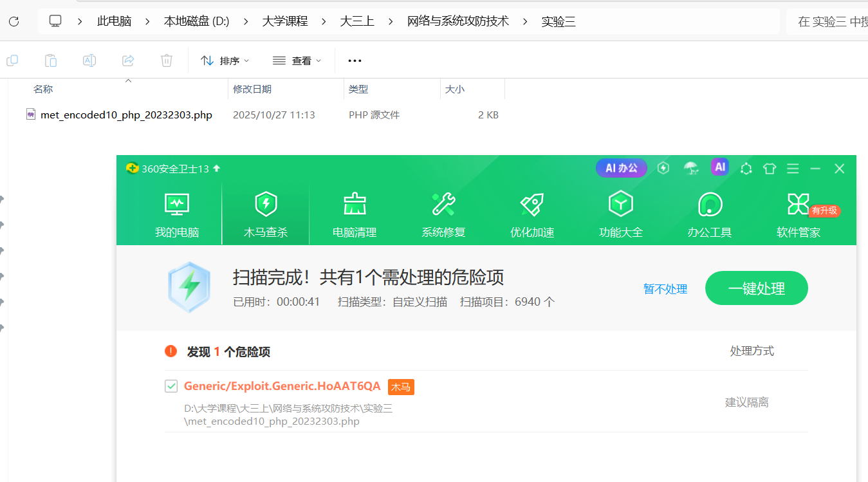This screenshot has height=482, width=868.
Task: Open the 360 hamburger main menu
Action: click(793, 169)
